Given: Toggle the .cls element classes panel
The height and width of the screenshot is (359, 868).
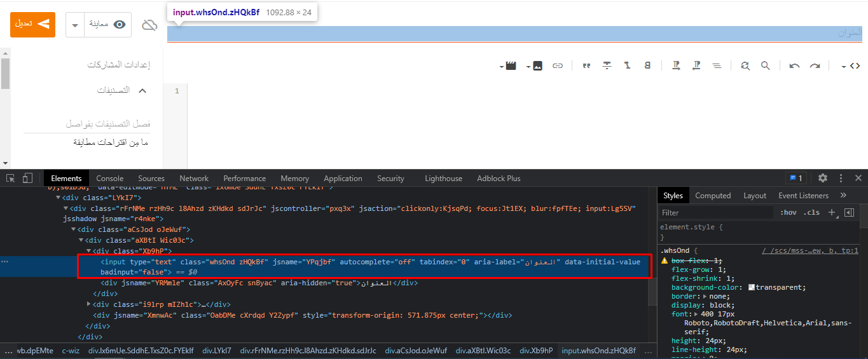Looking at the screenshot, I should pyautogui.click(x=812, y=212).
